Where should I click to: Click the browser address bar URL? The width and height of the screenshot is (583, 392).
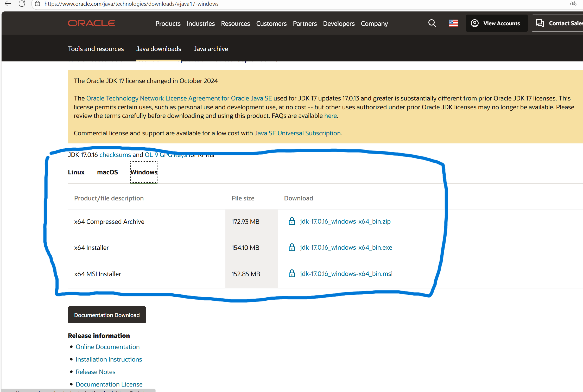(131, 4)
